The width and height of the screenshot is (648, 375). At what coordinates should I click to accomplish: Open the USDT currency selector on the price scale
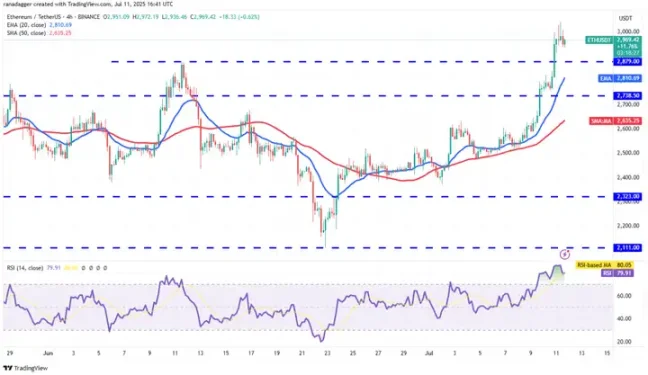pyautogui.click(x=625, y=18)
